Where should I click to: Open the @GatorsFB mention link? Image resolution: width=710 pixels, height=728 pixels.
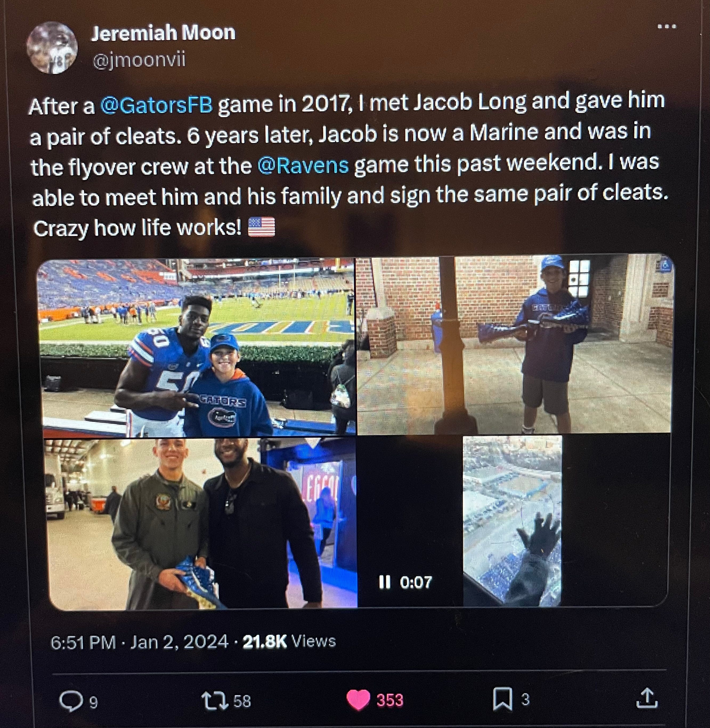click(156, 105)
